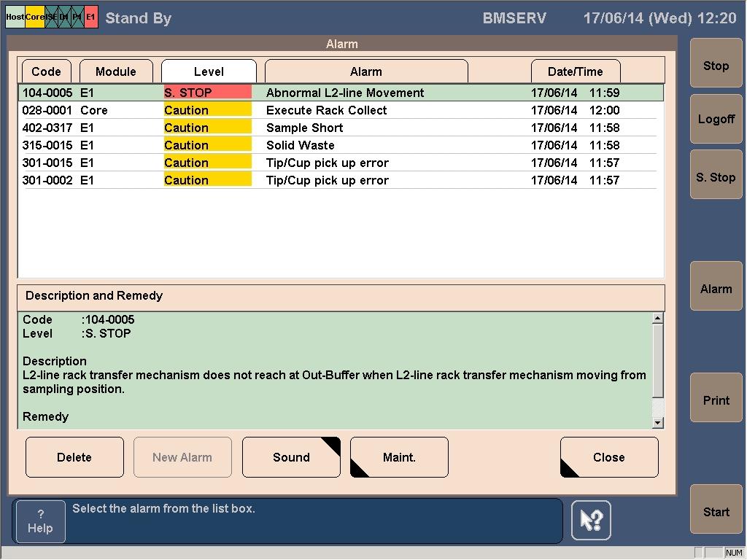Select the Sample Short alarm row
The width and height of the screenshot is (747, 560).
pyautogui.click(x=341, y=128)
